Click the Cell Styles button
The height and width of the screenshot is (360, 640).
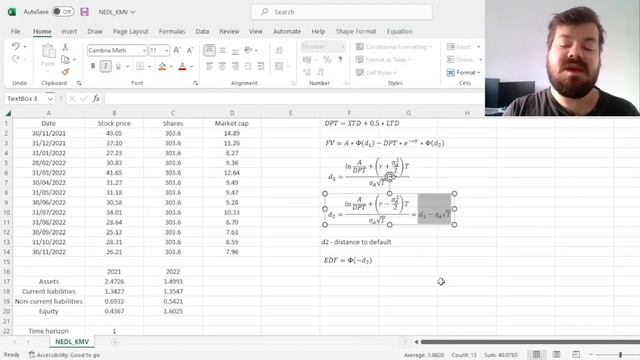coord(376,72)
